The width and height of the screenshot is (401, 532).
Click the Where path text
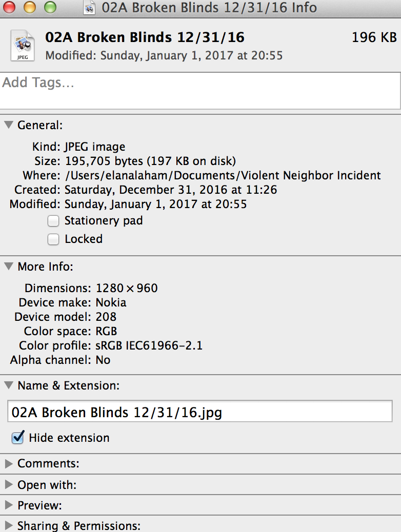tap(223, 175)
